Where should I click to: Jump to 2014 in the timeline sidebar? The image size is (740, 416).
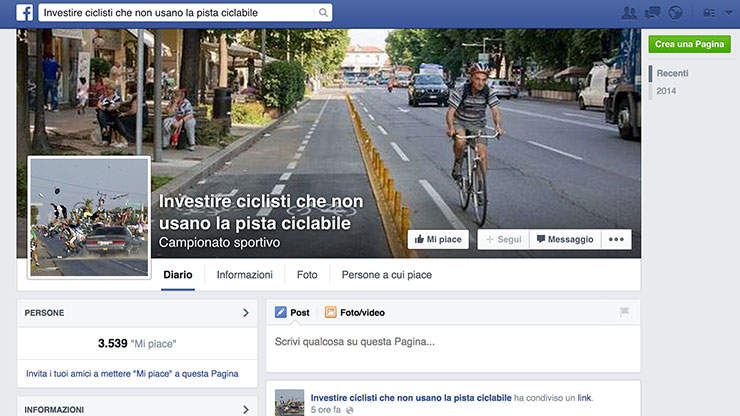(666, 91)
